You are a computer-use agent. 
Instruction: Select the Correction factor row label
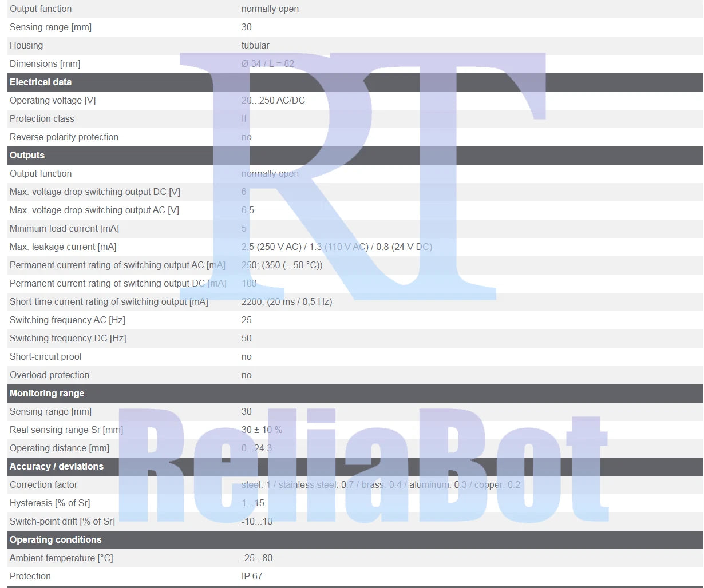pos(43,485)
